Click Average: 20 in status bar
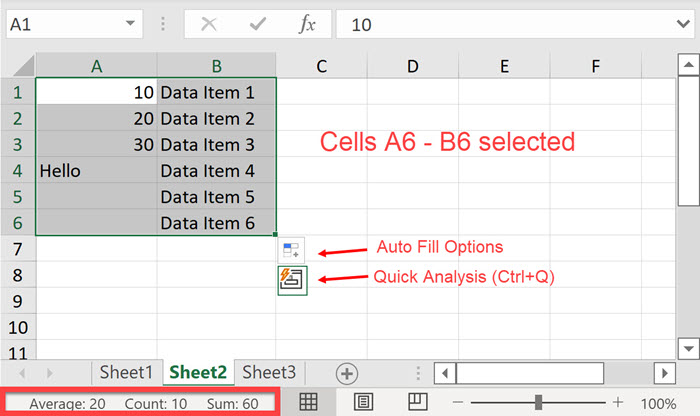Viewport: 700px width, 416px height. click(67, 404)
